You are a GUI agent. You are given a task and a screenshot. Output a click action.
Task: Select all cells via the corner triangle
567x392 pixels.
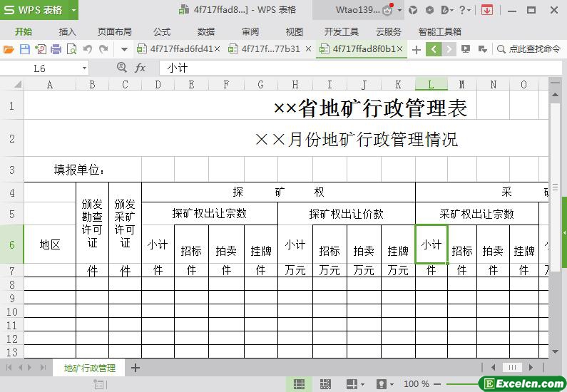tap(17, 84)
